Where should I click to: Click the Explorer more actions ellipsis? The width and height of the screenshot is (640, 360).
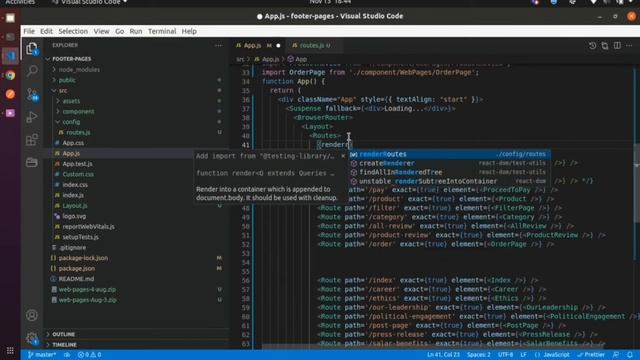click(x=218, y=45)
